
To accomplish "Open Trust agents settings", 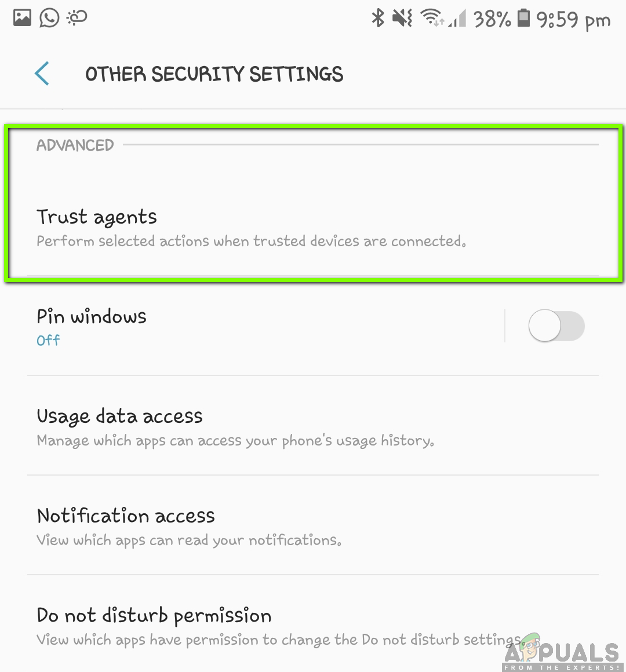I will (x=313, y=227).
